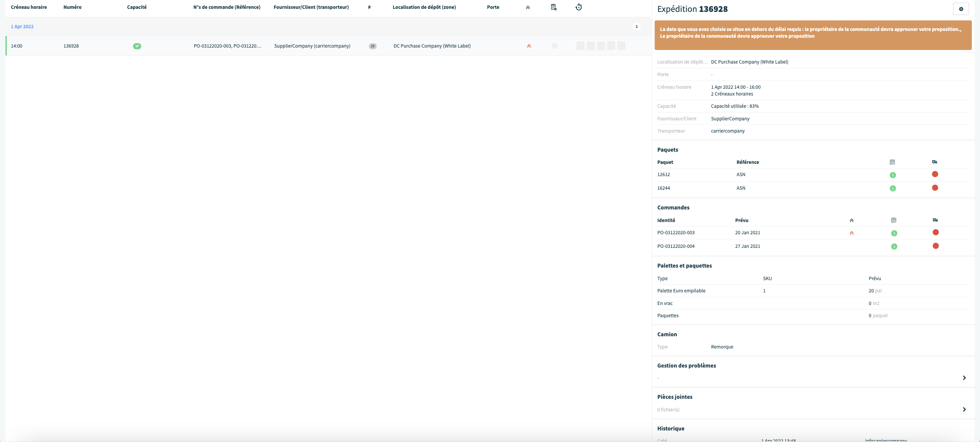Click planned date 20 Jan 2021

[747, 233]
